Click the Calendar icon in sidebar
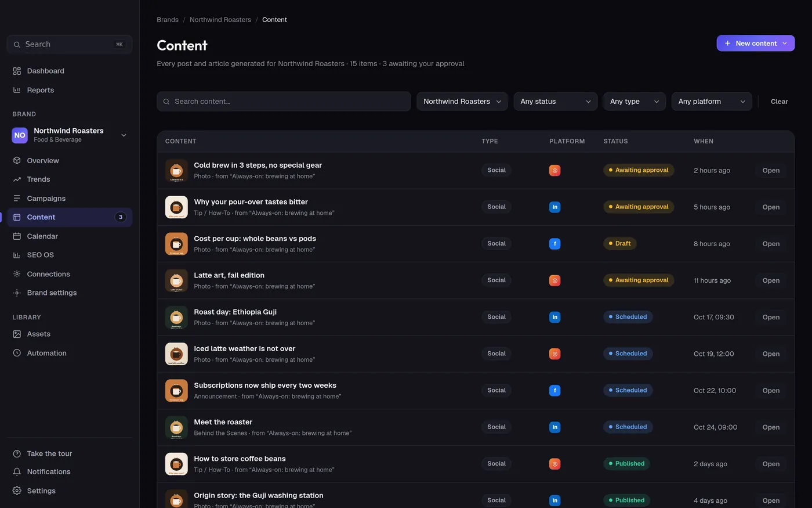 [17, 236]
